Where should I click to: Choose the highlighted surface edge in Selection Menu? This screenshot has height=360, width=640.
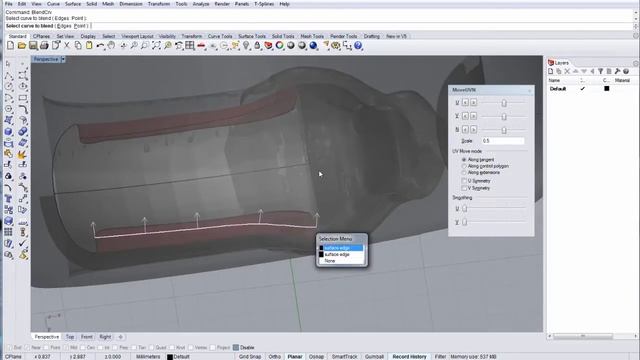coord(341,248)
